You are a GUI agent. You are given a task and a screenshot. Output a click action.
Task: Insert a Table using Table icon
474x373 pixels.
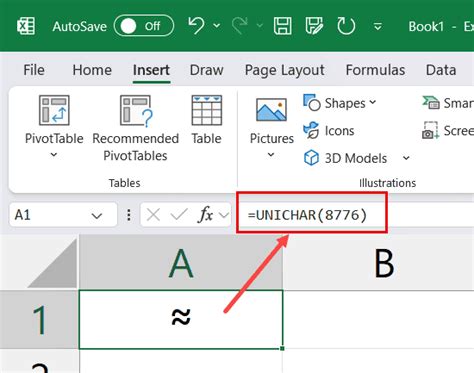206,110
